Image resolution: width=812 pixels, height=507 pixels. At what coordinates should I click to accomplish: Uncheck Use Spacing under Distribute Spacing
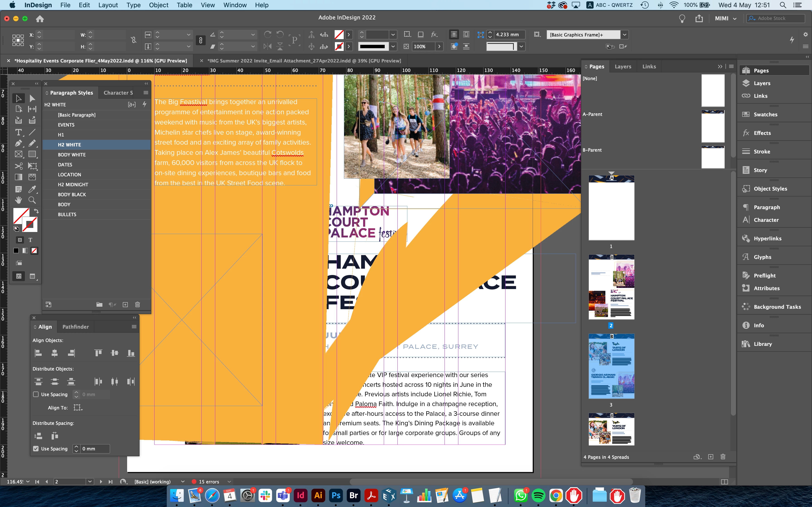[x=36, y=449]
